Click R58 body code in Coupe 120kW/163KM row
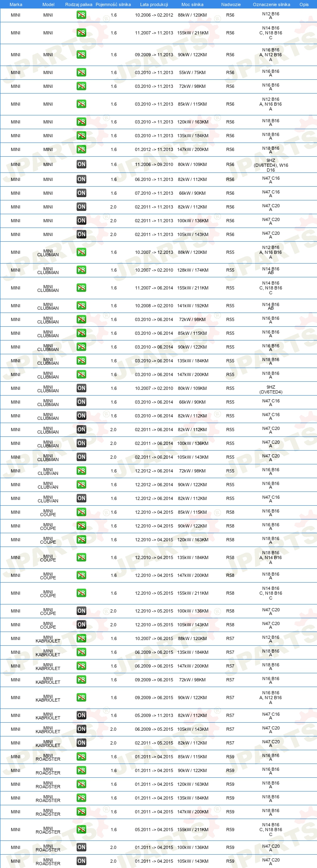 click(230, 540)
